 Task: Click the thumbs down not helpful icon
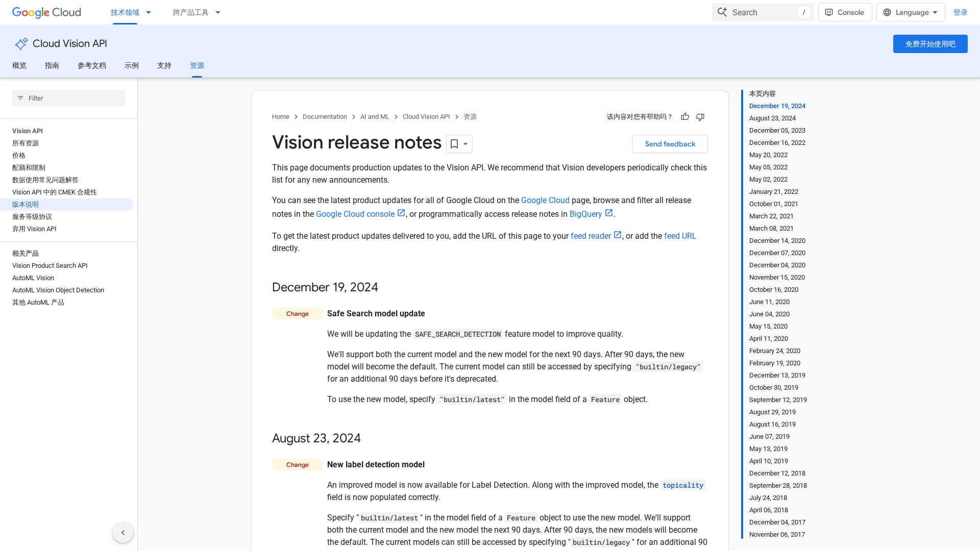700,117
